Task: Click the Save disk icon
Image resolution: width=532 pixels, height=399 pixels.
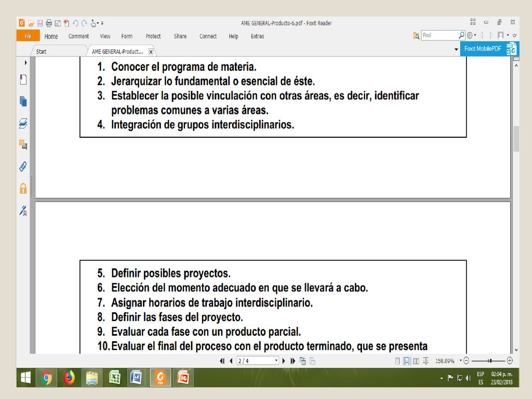Action: coord(40,23)
